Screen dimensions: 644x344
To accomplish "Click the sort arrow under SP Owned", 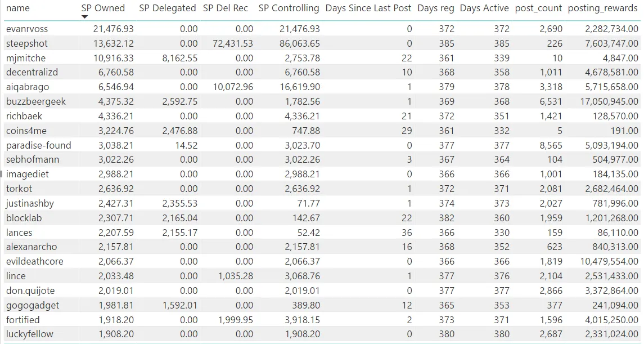I will click(x=84, y=17).
